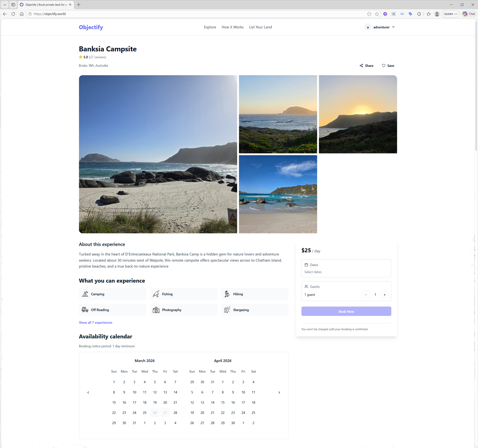Click the Off Roading vehicle icon
The image size is (478, 448).
tap(85, 310)
